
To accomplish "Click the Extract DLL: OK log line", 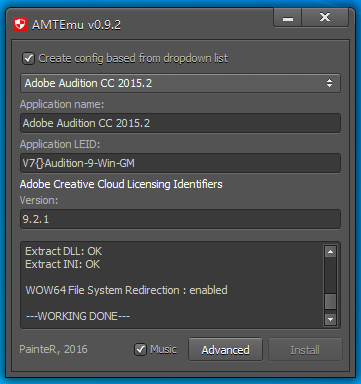I will click(x=64, y=251).
